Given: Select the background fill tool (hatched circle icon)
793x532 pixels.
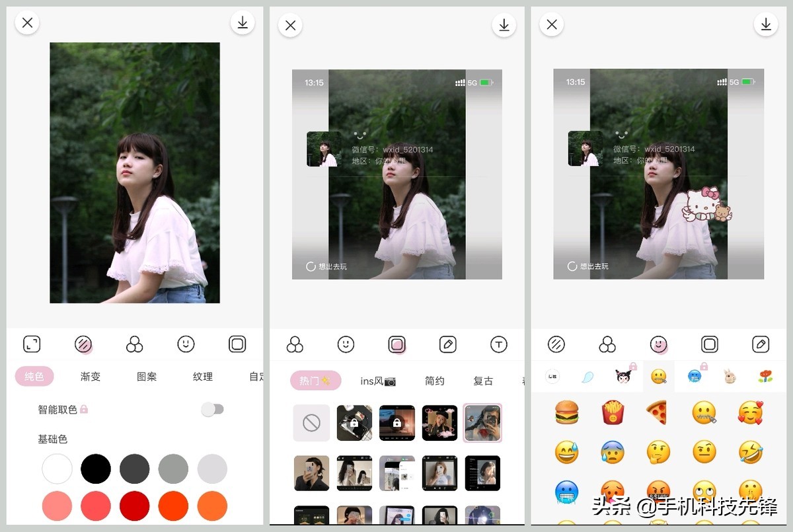Looking at the screenshot, I should pos(81,344).
